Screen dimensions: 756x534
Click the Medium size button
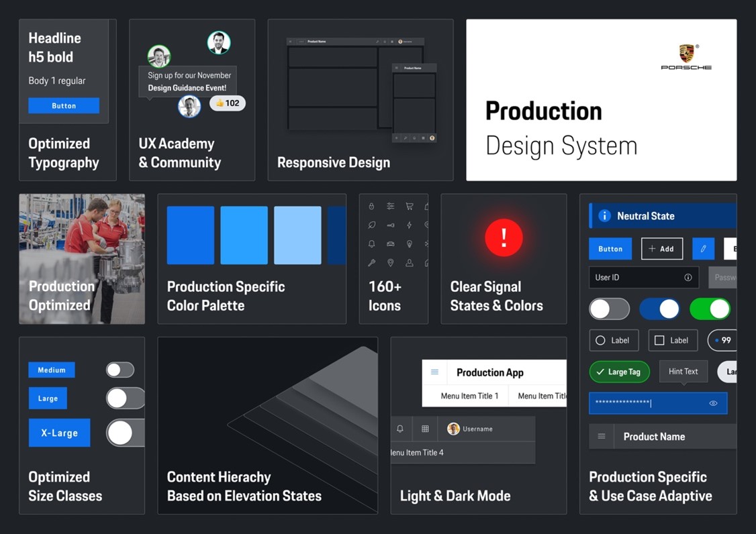click(52, 370)
